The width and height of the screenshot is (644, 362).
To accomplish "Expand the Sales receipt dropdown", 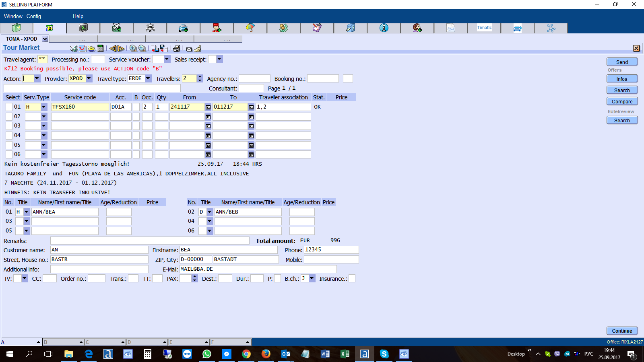I will pyautogui.click(x=219, y=60).
